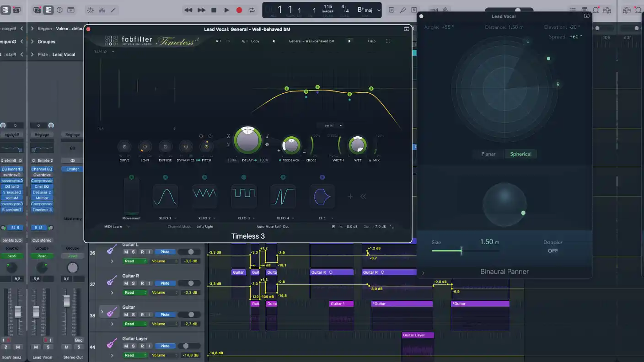Select the XLFO 3 square waveform thumbnail

(244, 197)
